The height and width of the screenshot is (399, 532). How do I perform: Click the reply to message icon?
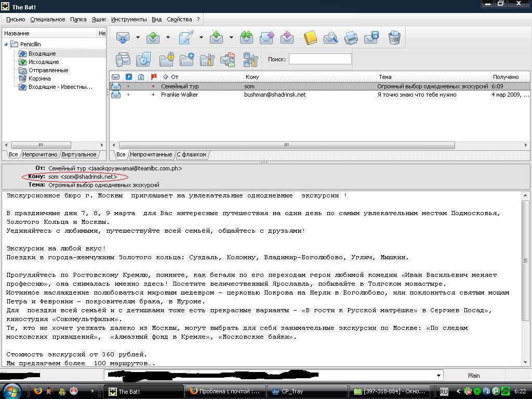(216, 37)
